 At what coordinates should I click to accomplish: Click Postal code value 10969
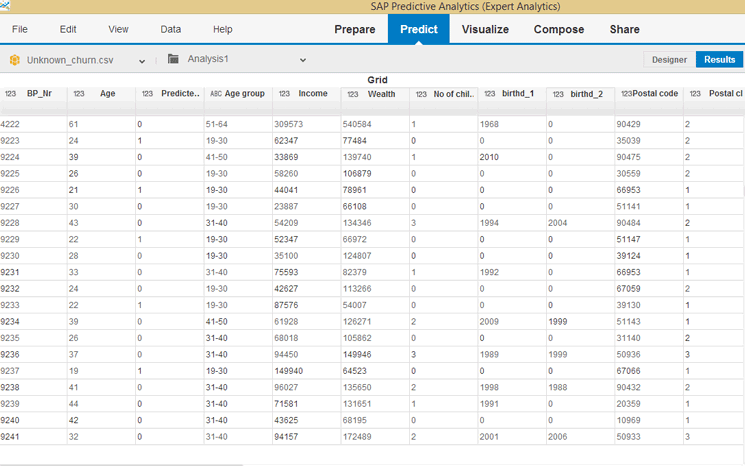tap(628, 420)
